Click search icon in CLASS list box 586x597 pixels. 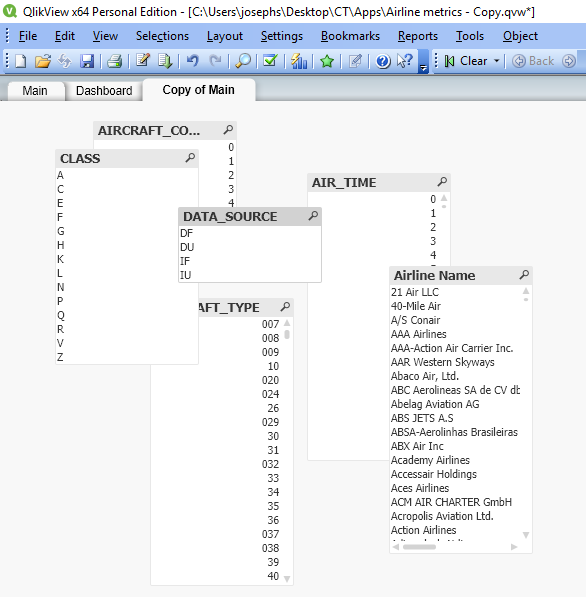(190, 158)
